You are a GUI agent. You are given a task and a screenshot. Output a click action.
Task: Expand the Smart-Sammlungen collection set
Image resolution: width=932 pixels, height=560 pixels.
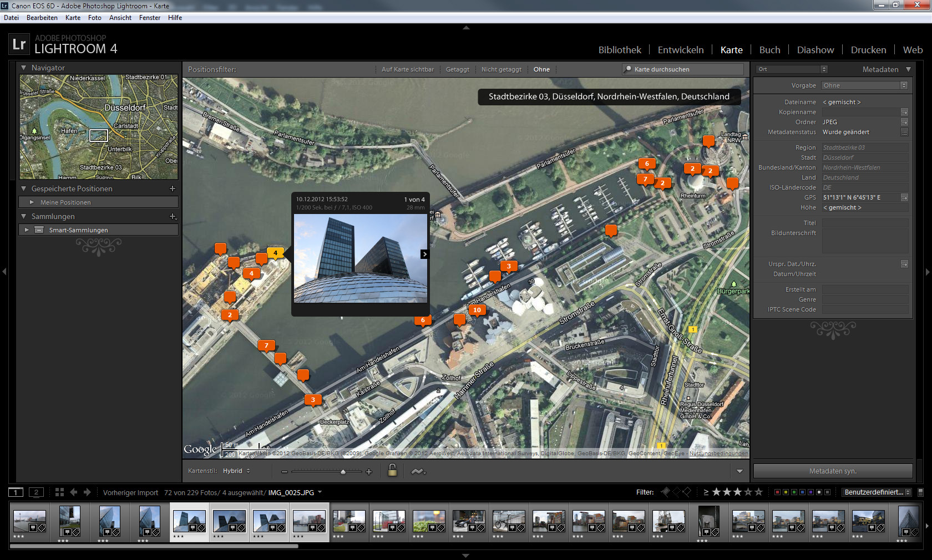(27, 230)
